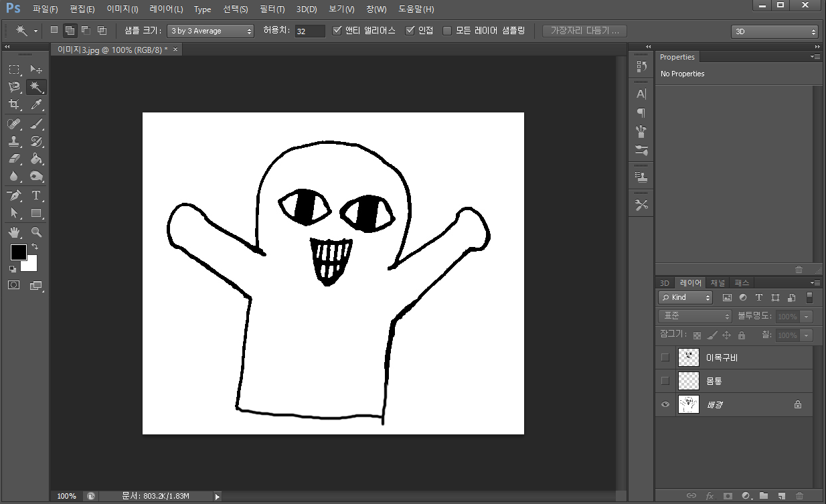Open the Properties panel flyout menu
This screenshot has height=504, width=826.
[815, 57]
